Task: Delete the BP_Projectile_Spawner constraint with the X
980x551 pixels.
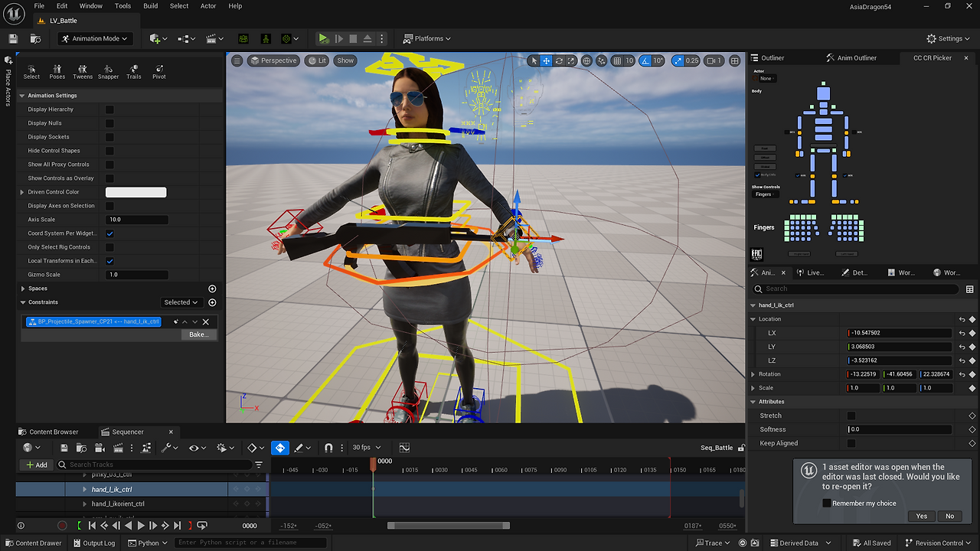Action: pyautogui.click(x=204, y=321)
